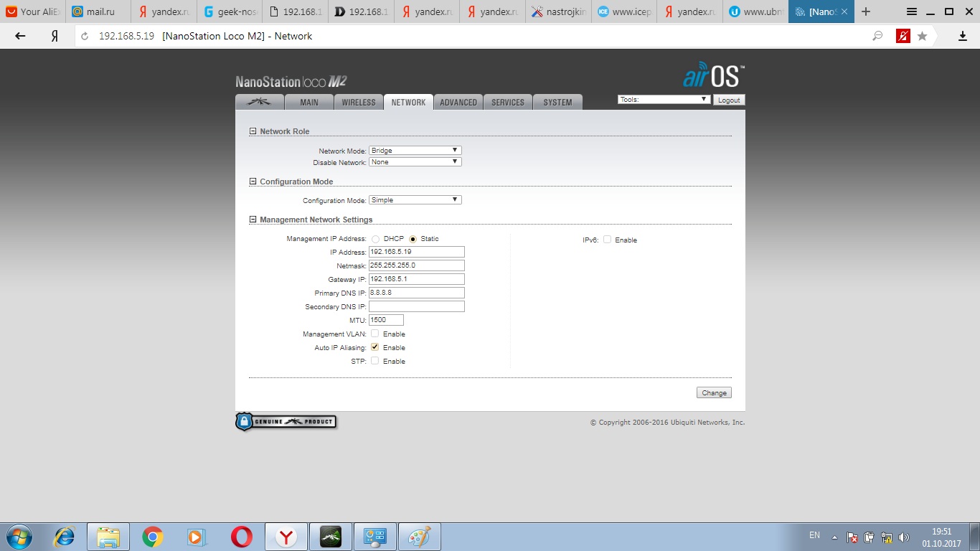Click the Gateway IP field
Image resolution: width=980 pixels, height=551 pixels.
click(x=417, y=279)
